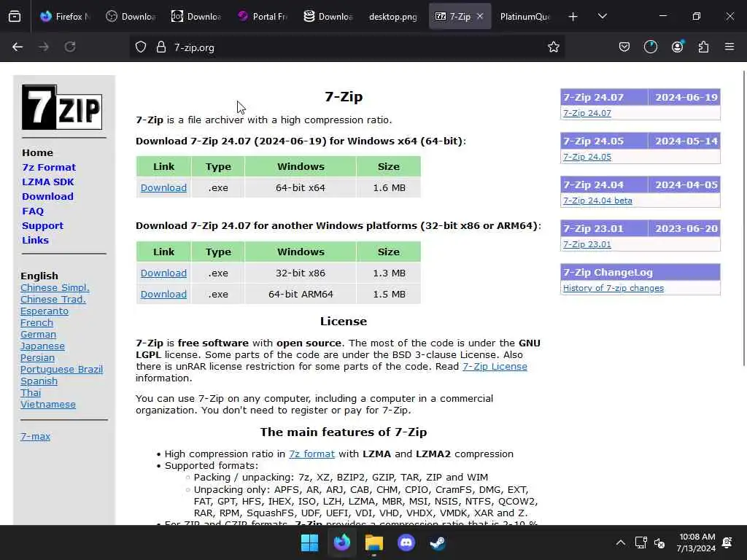Screen dimensions: 747x560
Task: Close the 7-Zip tab
Action: point(480,16)
